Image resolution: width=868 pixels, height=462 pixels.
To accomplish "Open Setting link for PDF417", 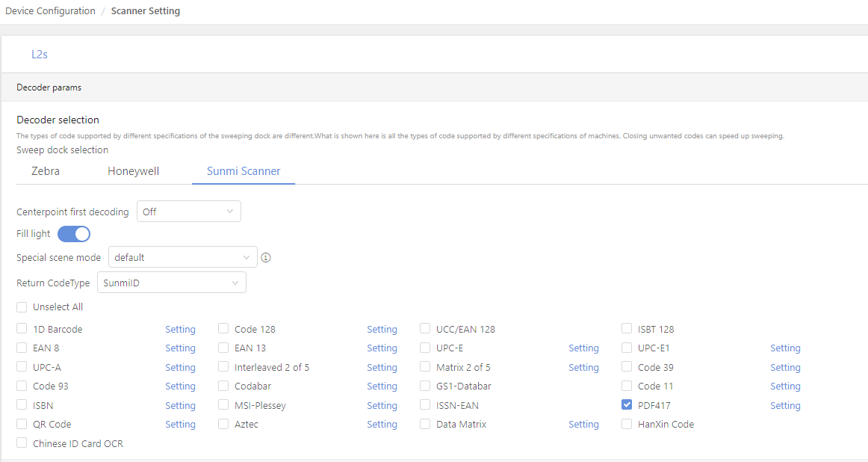I will point(785,406).
